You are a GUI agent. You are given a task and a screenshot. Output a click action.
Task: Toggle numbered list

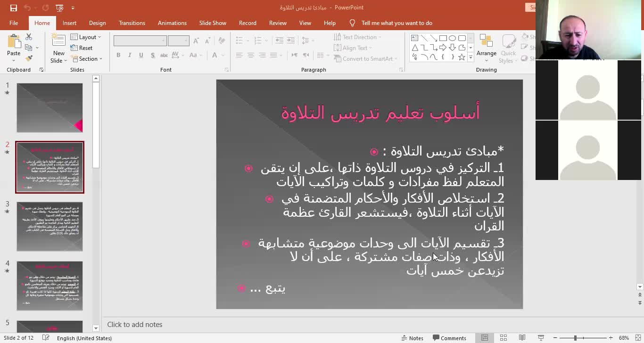click(x=257, y=41)
